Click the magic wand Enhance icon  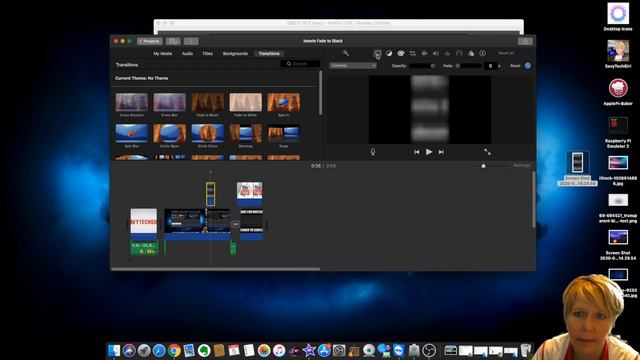point(346,53)
